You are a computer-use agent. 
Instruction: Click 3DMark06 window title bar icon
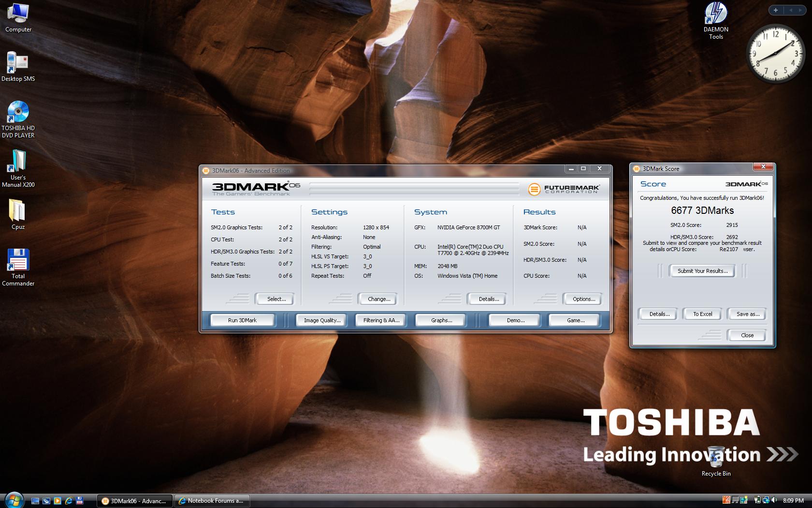point(206,170)
